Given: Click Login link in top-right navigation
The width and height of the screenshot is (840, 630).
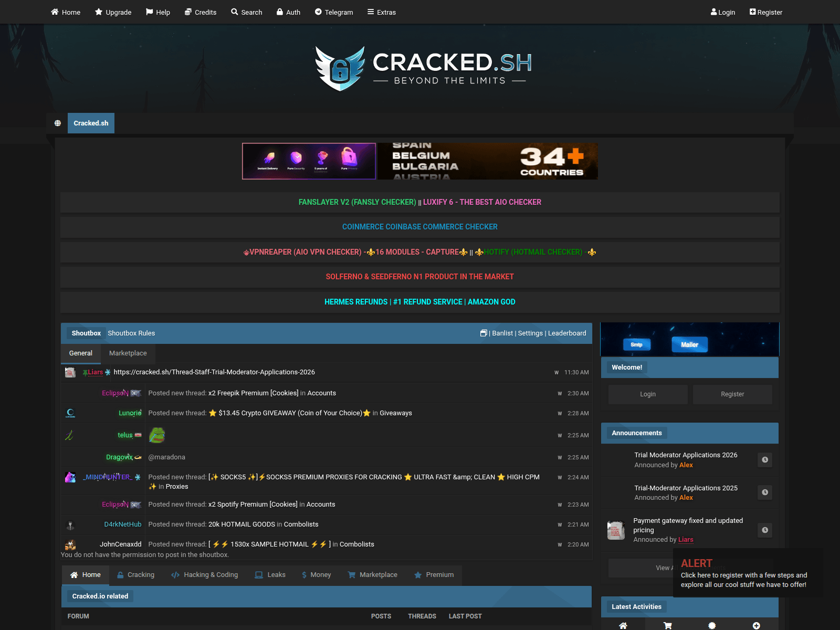Looking at the screenshot, I should pyautogui.click(x=723, y=12).
